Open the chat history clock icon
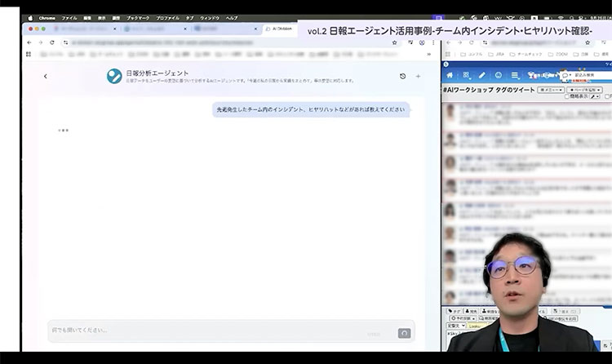 coord(402,76)
